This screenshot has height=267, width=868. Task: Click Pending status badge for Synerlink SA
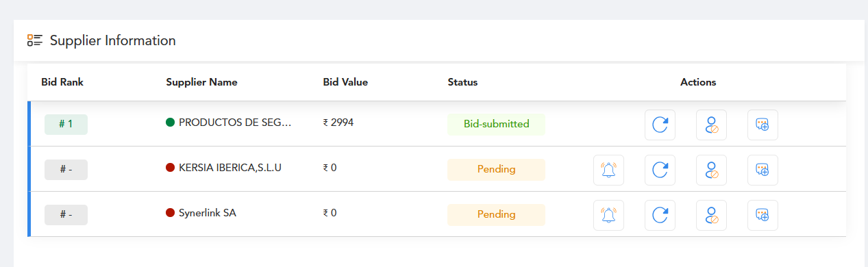(496, 214)
